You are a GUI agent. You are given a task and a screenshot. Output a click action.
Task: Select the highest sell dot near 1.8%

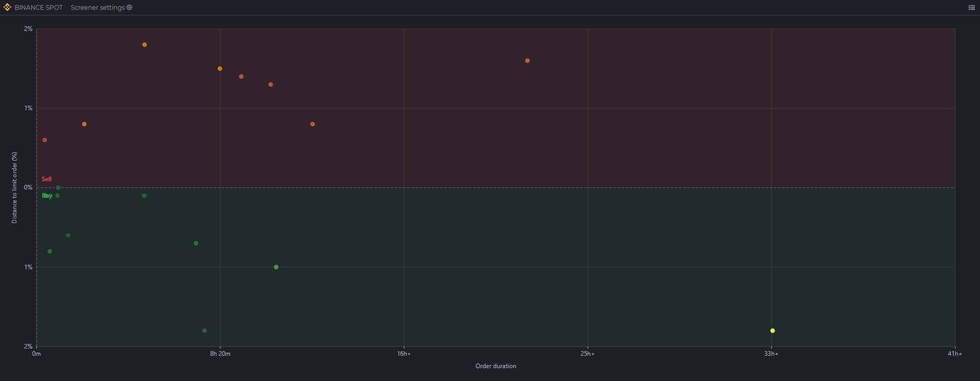click(145, 45)
